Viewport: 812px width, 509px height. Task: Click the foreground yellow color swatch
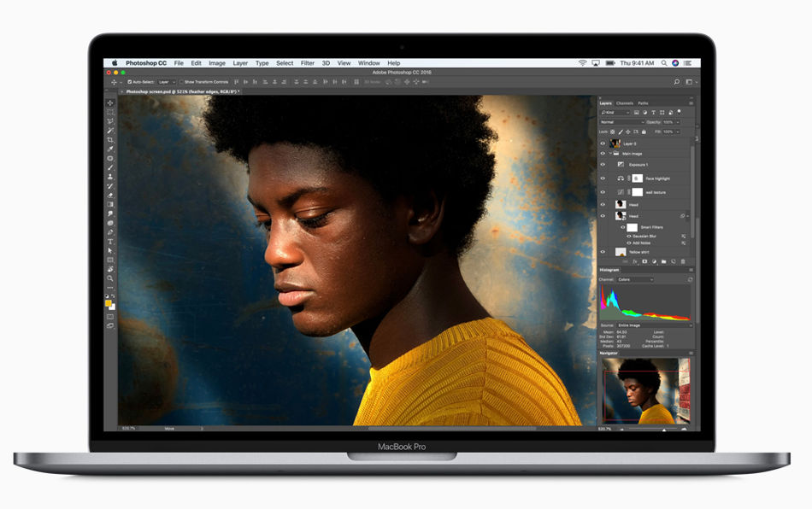[109, 303]
